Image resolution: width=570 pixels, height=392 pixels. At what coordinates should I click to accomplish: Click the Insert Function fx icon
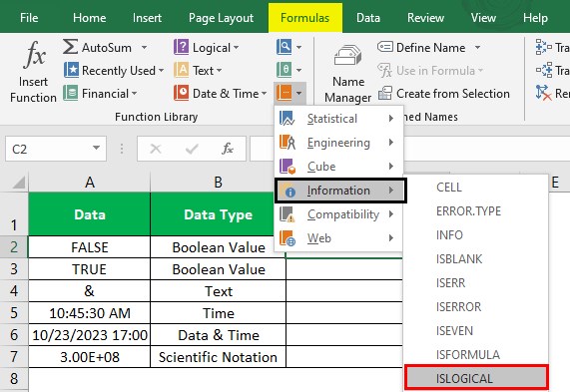pyautogui.click(x=34, y=55)
